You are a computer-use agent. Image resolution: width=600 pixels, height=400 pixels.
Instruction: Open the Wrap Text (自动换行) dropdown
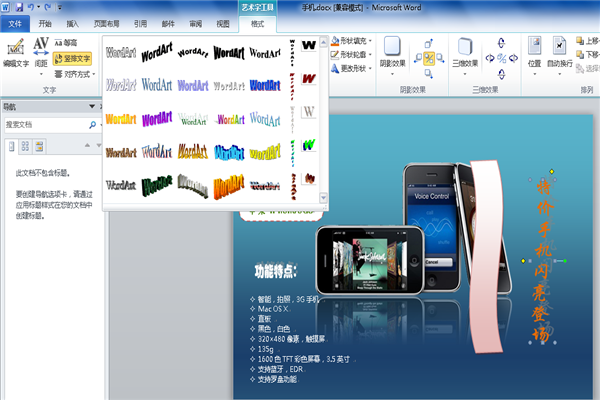click(559, 54)
